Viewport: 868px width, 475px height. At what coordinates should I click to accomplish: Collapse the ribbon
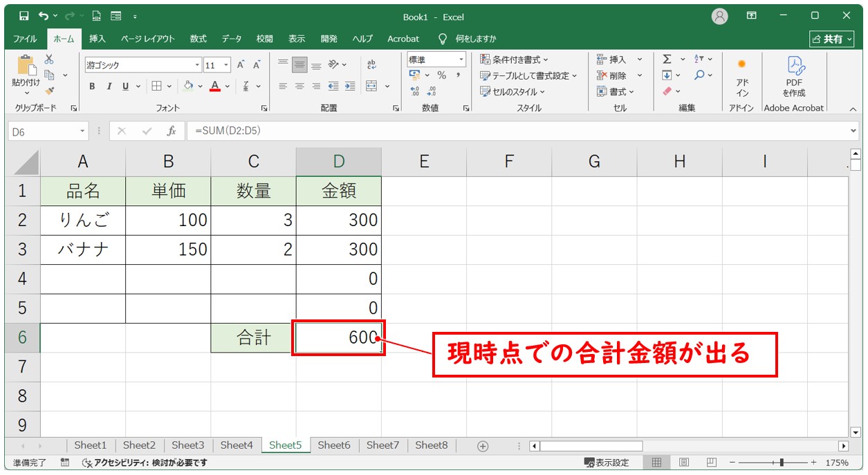click(852, 109)
